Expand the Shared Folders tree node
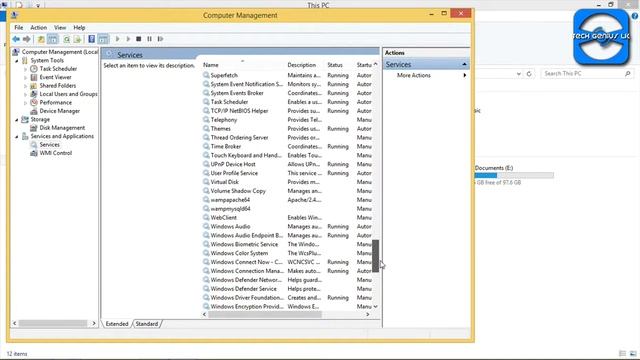Image resolution: width=640 pixels, height=360 pixels. coord(25,86)
